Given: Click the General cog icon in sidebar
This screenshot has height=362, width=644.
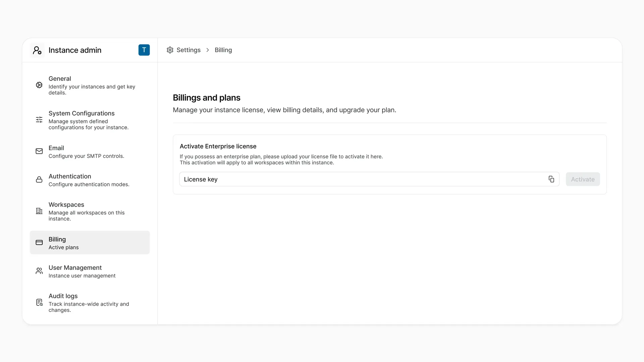Looking at the screenshot, I should click(39, 85).
